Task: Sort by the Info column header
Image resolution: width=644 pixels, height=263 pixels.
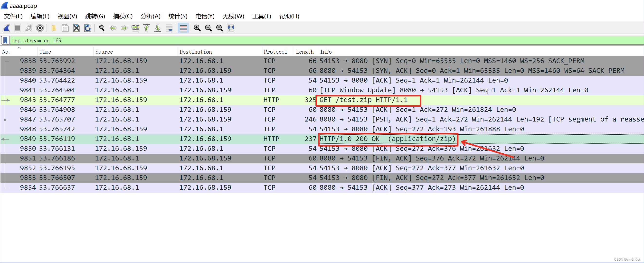Action: pyautogui.click(x=481, y=51)
